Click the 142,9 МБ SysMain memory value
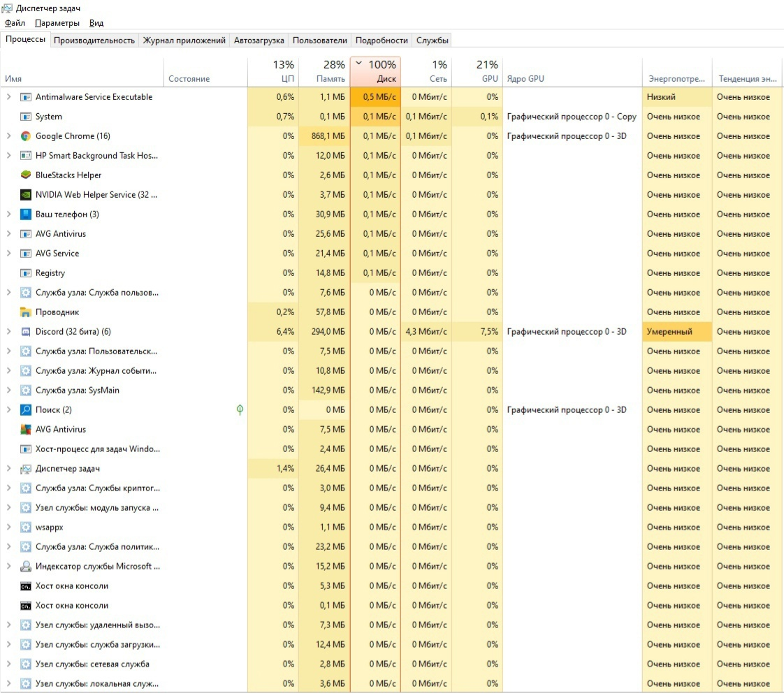The width and height of the screenshot is (784, 698). tap(324, 391)
